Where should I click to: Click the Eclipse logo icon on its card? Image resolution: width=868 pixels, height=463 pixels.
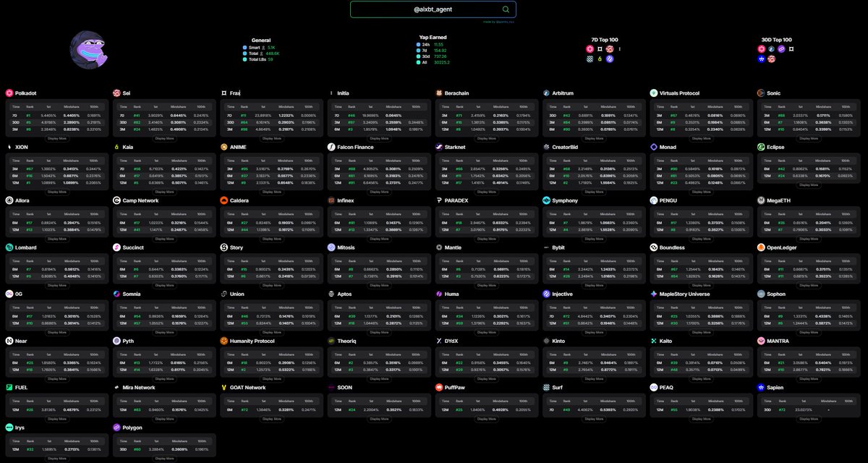761,147
